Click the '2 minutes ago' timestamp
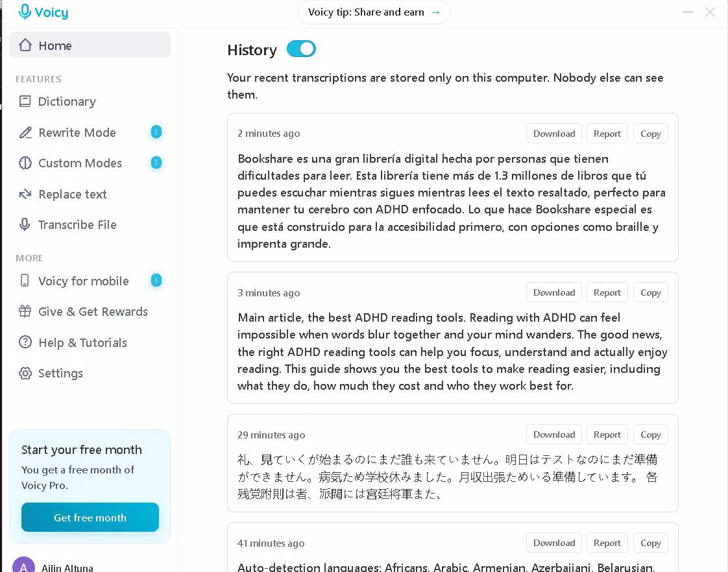This screenshot has height=572, width=728. click(x=269, y=134)
